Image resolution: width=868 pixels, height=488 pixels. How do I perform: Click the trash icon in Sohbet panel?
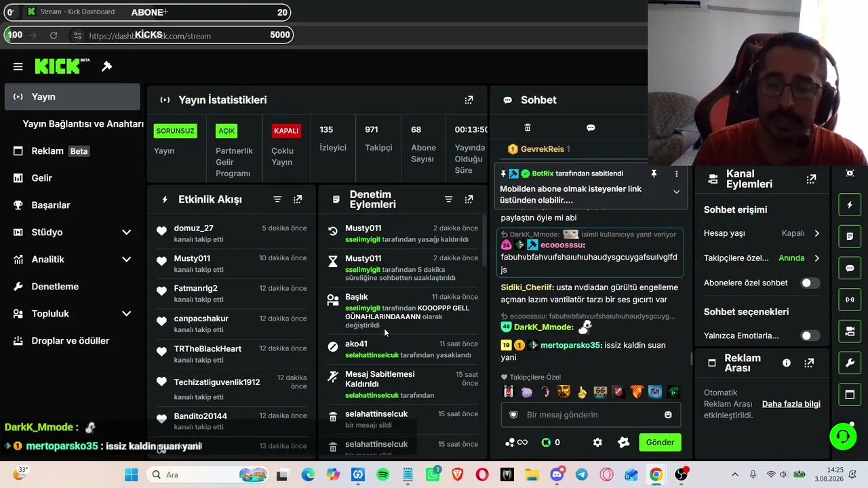click(x=528, y=127)
